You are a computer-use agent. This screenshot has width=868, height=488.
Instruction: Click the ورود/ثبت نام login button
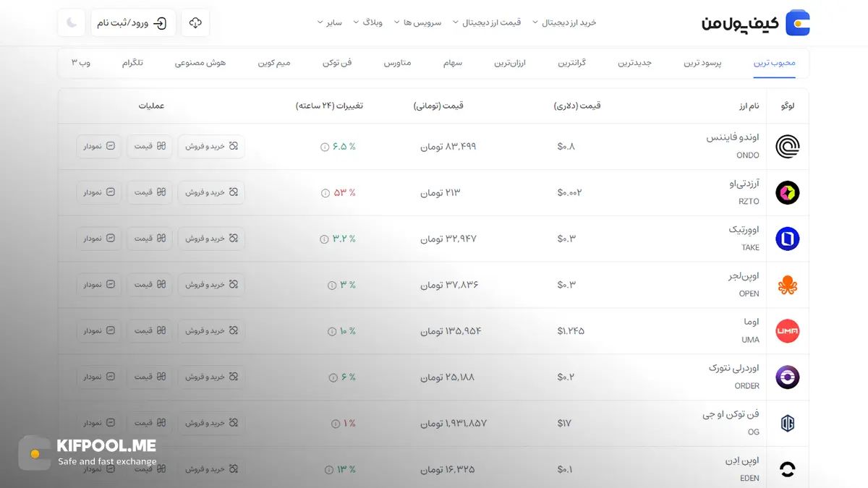pyautogui.click(x=135, y=22)
